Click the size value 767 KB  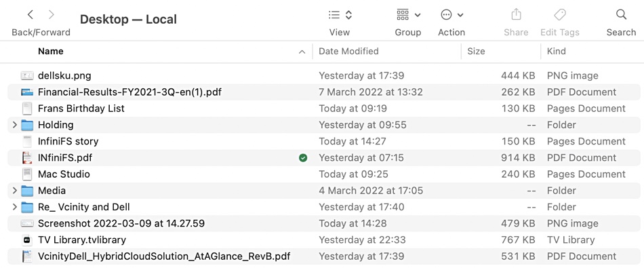(518, 240)
